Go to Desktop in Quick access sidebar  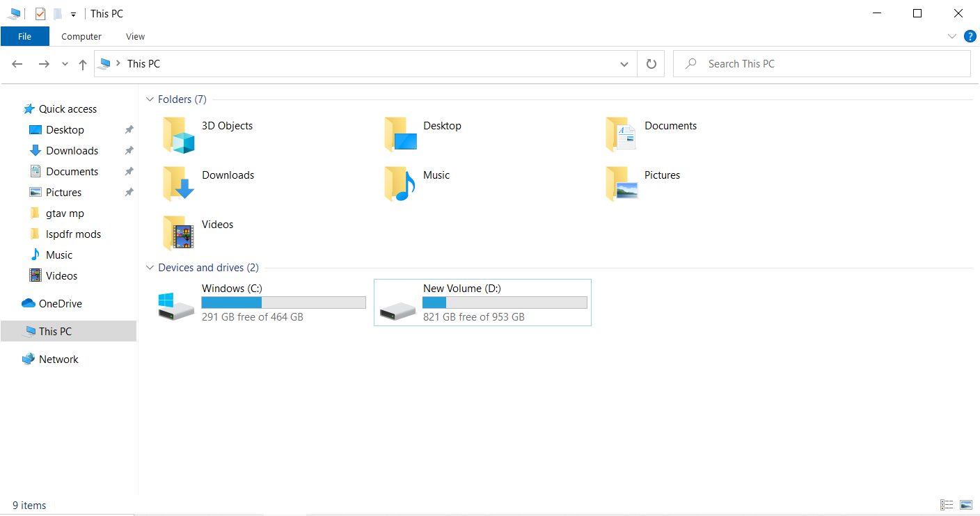[65, 130]
